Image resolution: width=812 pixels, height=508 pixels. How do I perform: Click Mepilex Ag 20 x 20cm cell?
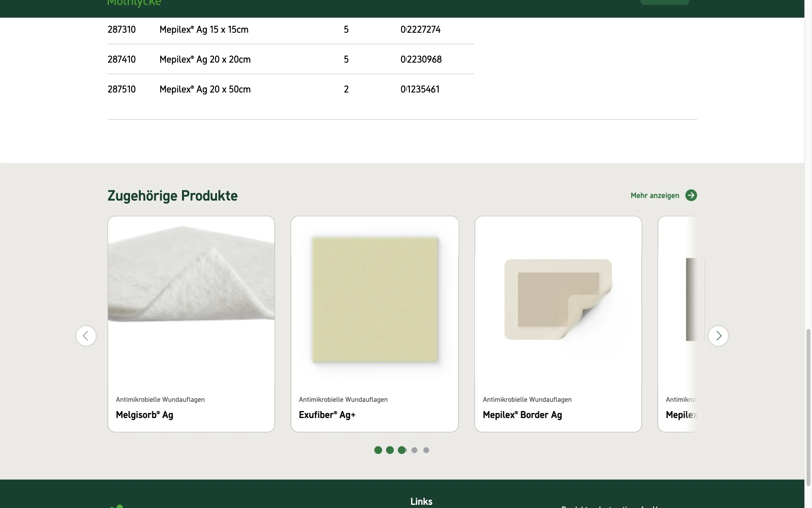(x=205, y=59)
